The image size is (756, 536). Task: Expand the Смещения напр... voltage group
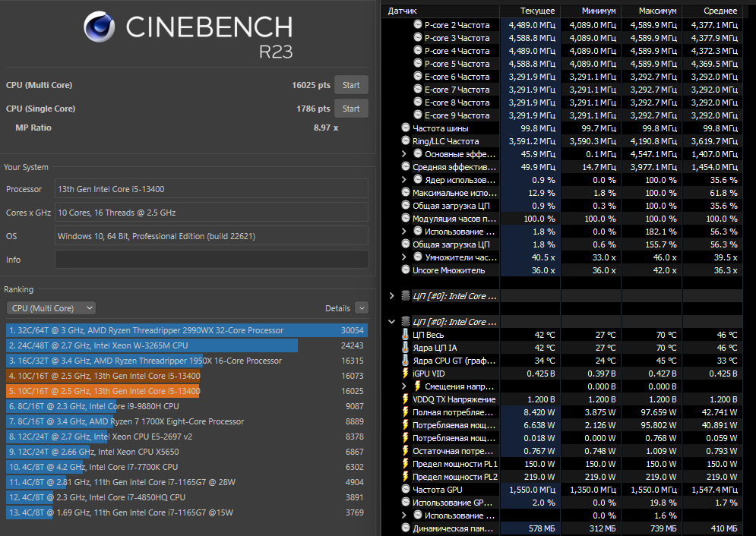click(404, 386)
